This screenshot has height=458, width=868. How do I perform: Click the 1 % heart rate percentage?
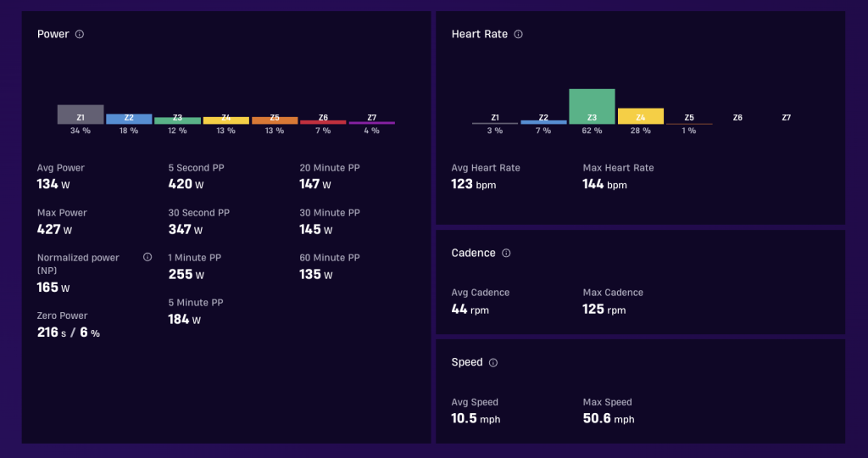689,131
